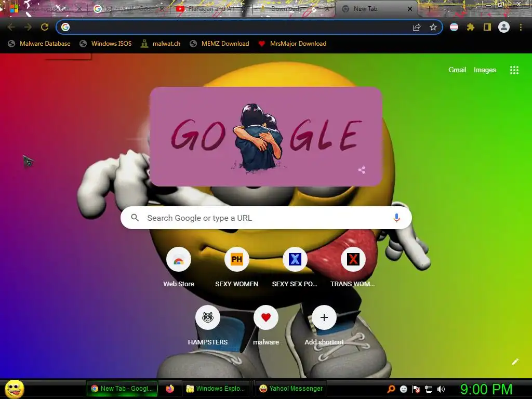Add a new shortcut tile
The width and height of the screenshot is (532, 399).
324,317
